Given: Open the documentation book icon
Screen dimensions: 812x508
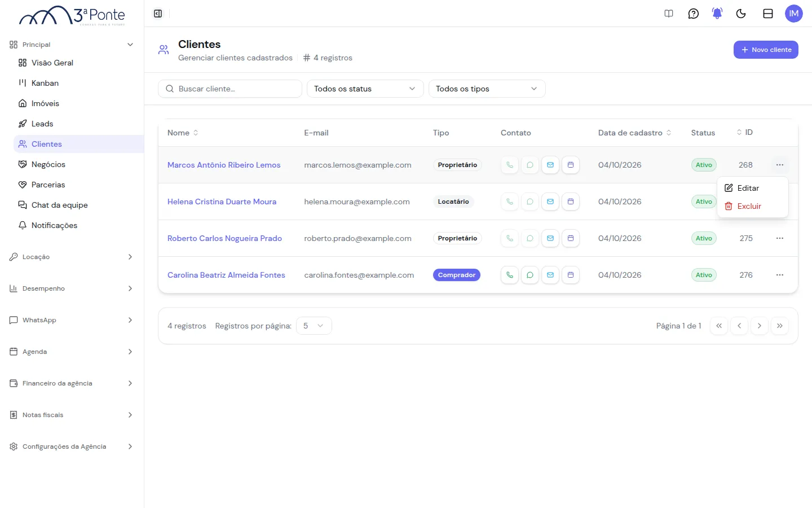Looking at the screenshot, I should point(669,14).
